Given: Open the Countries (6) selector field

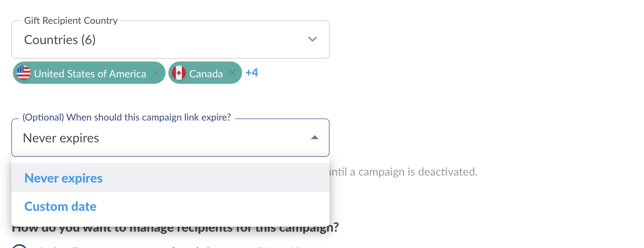Looking at the screenshot, I should point(170,39).
